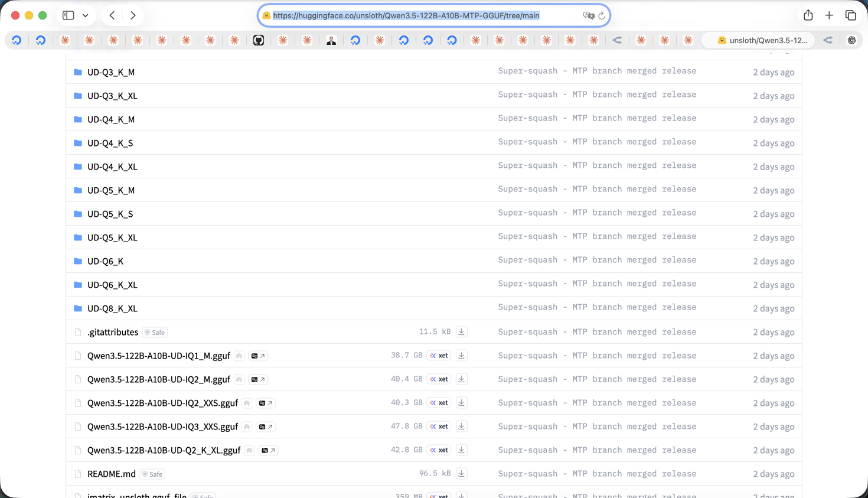Click the xet badge on the Q2_K_XL row

pos(439,450)
